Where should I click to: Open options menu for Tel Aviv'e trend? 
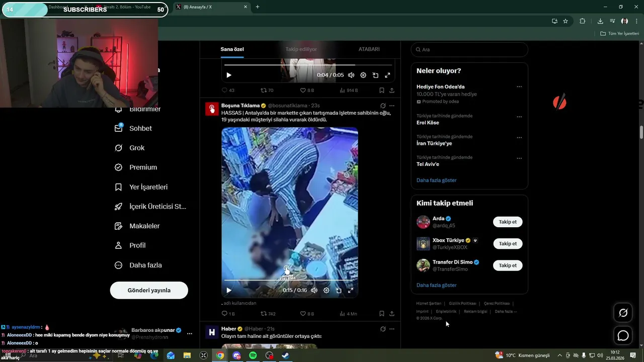(519, 158)
